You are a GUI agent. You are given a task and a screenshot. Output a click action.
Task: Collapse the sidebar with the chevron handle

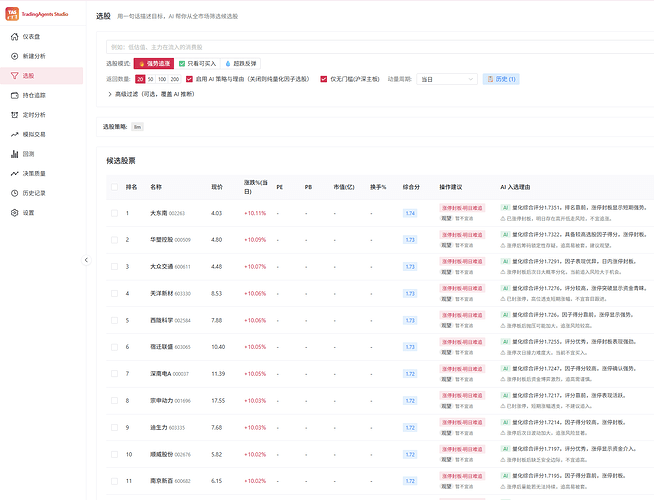click(86, 260)
